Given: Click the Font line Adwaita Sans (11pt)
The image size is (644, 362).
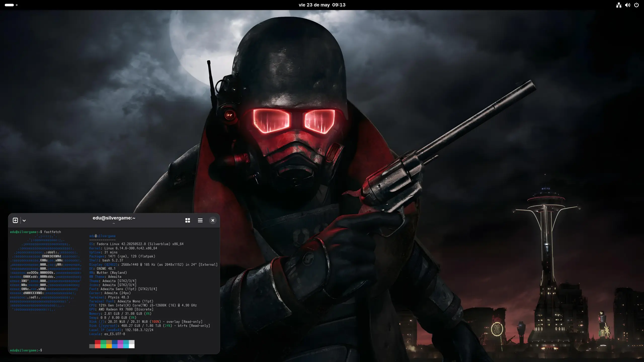Looking at the screenshot, I should click(x=123, y=289).
